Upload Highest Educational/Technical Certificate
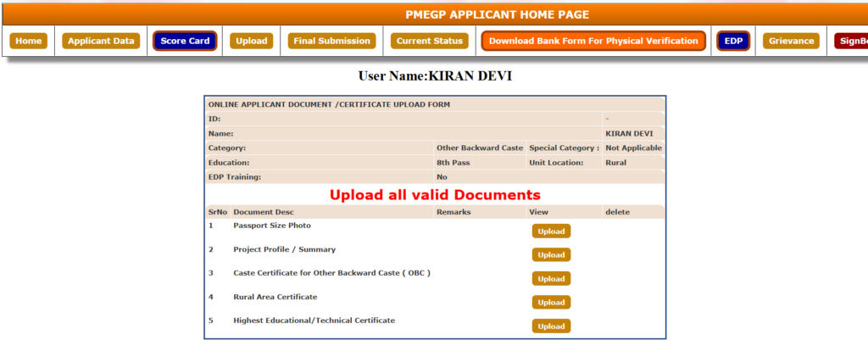Viewport: 868px width, 346px height. (551, 326)
